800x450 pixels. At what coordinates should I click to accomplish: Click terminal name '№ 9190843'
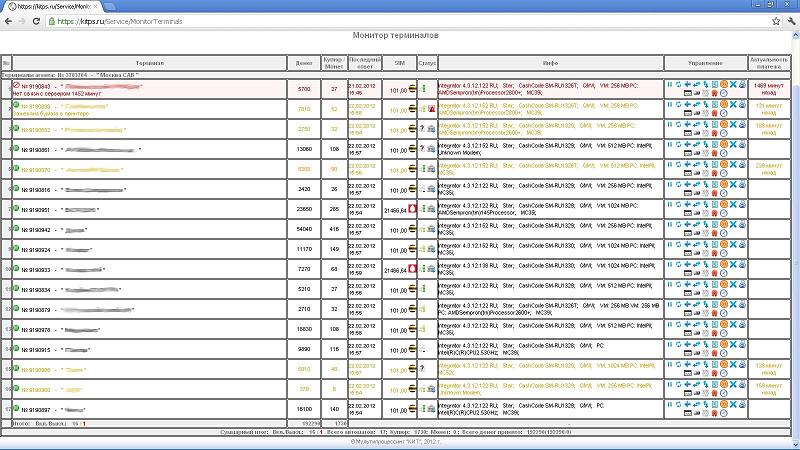coord(36,87)
